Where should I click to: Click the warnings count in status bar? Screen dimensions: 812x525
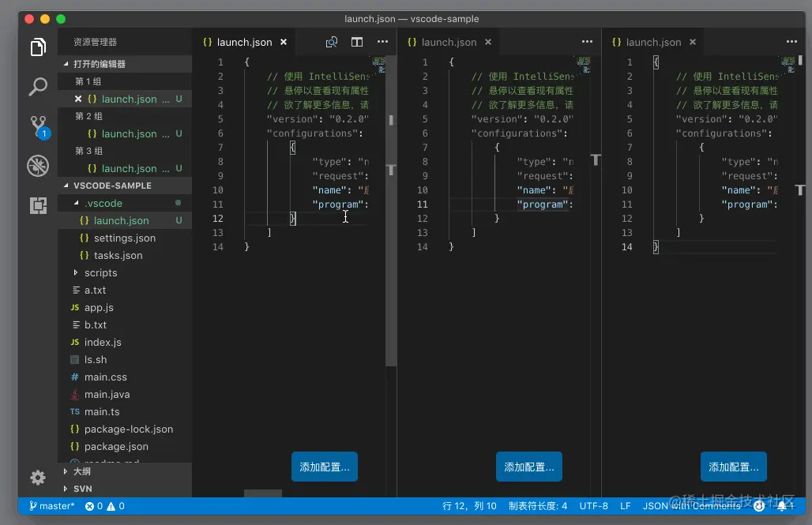[115, 506]
